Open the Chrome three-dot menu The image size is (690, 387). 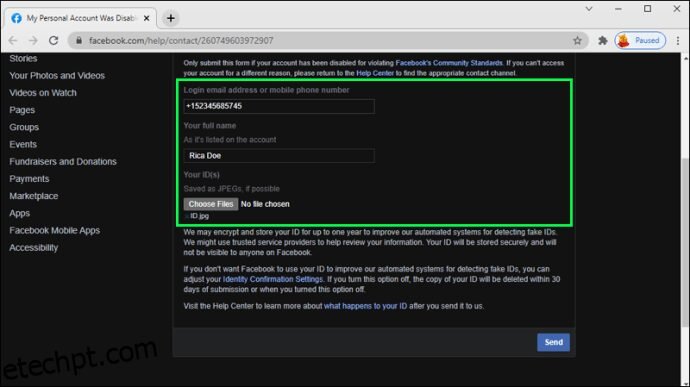(x=678, y=41)
